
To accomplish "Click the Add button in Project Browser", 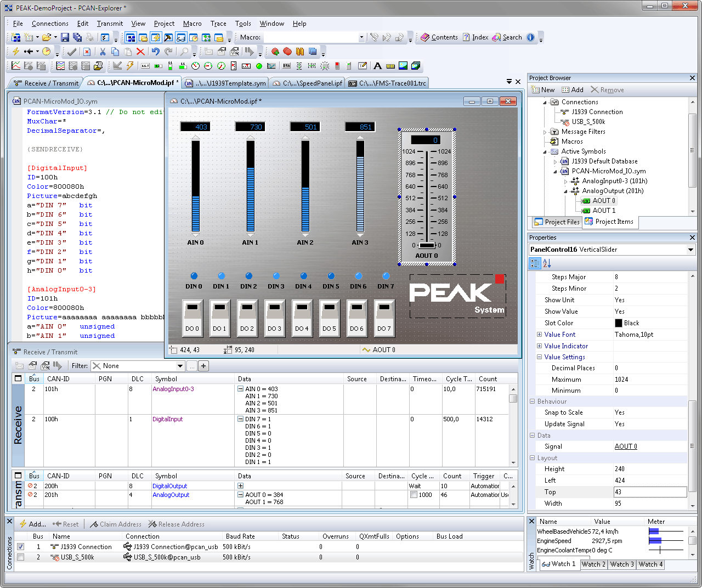I will point(573,90).
